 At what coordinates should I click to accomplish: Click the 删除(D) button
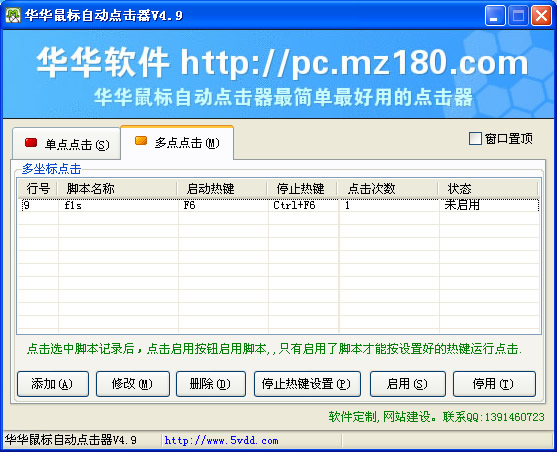211,384
